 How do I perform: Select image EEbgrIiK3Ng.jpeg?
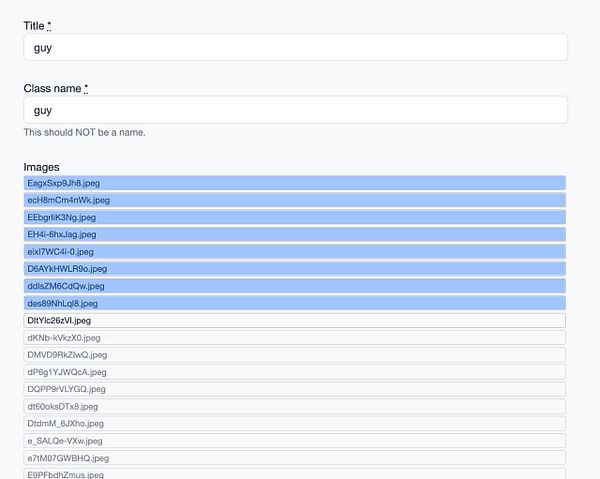[x=295, y=217]
